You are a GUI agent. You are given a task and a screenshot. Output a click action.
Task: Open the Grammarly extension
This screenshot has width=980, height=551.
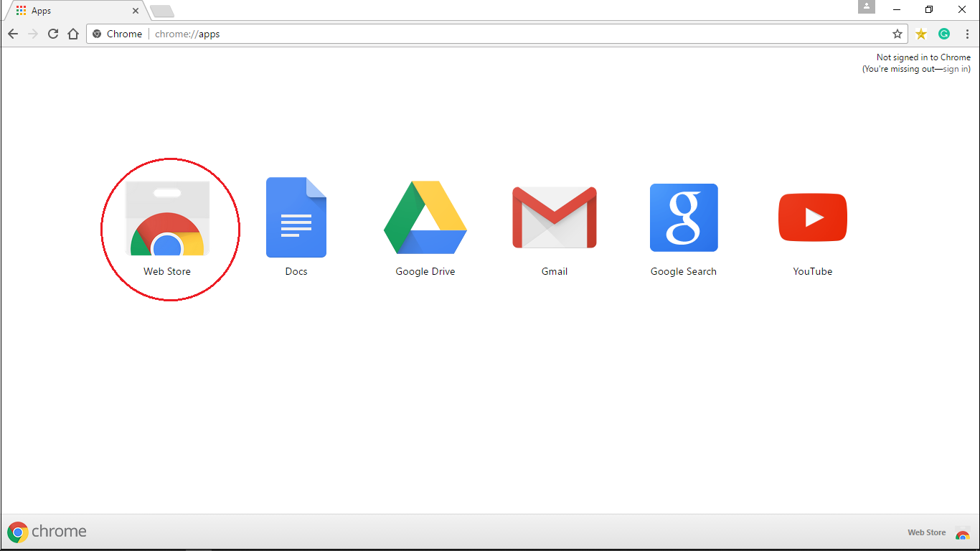coord(943,33)
